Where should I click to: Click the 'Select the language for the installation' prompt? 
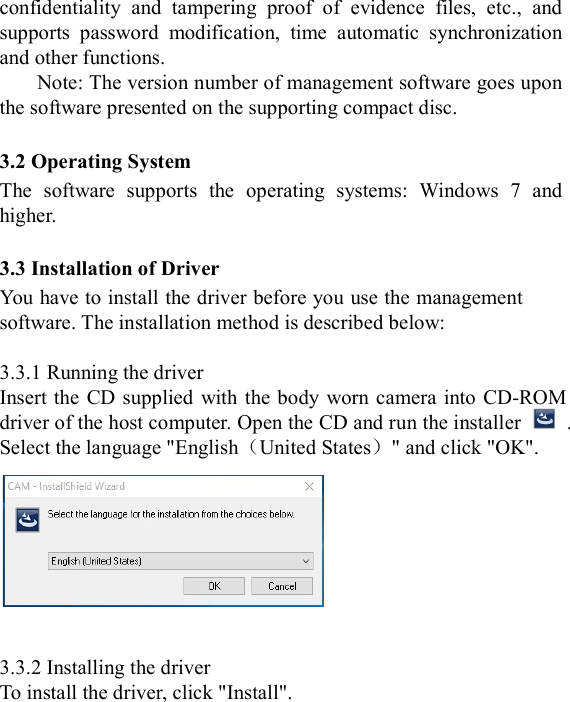click(171, 514)
